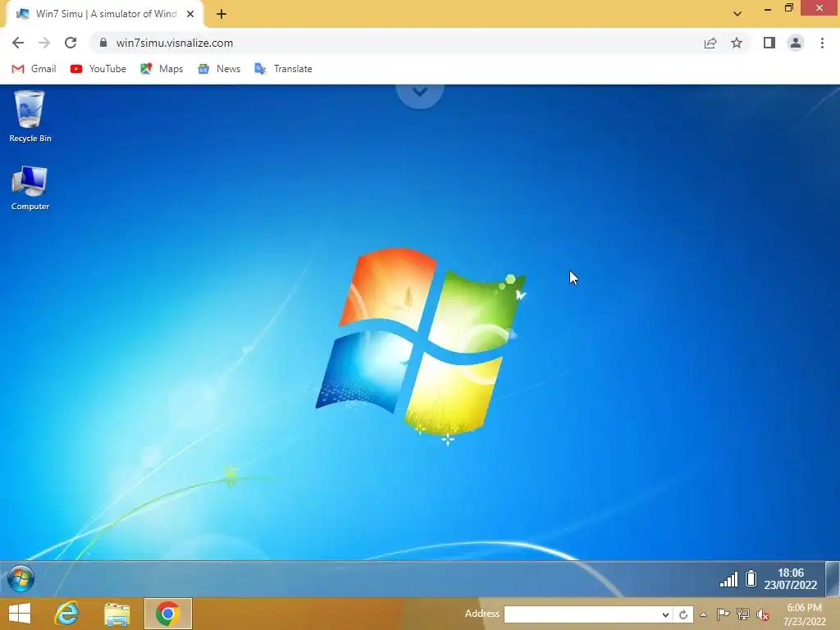Launch Internet Explorer from taskbar
Screen dimensions: 840x630
click(67, 614)
